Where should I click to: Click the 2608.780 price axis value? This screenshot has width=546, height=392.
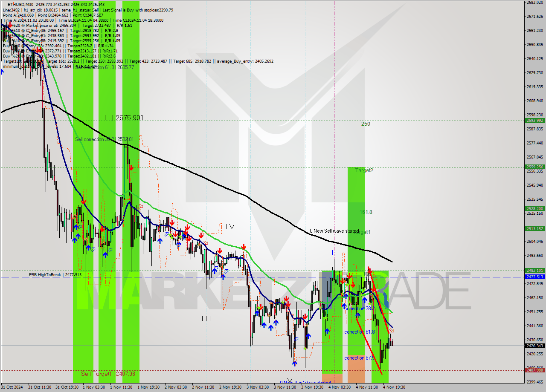point(534,101)
